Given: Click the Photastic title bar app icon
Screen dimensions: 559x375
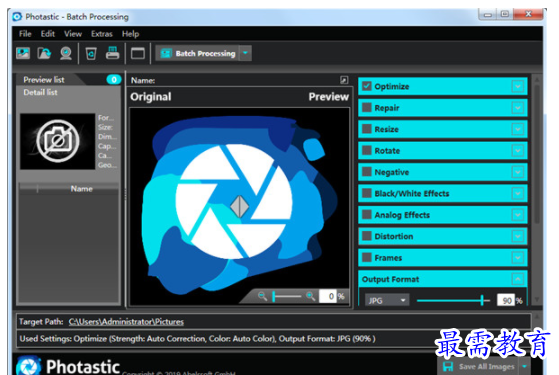Looking at the screenshot, I should tap(17, 16).
